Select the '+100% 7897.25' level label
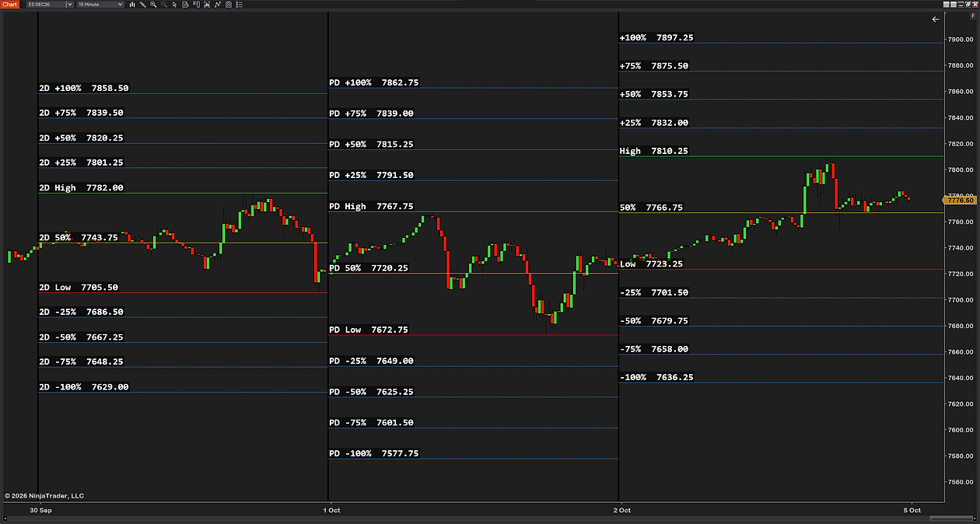Image resolution: width=980 pixels, height=524 pixels. [656, 38]
